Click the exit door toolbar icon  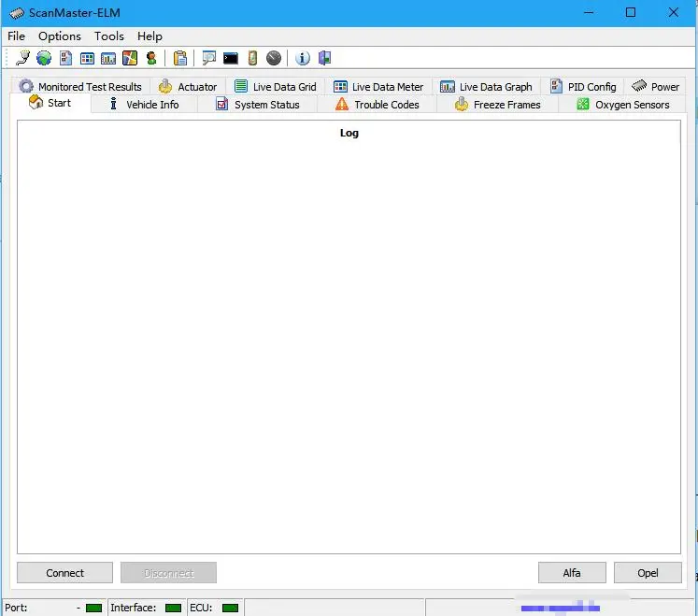[325, 58]
